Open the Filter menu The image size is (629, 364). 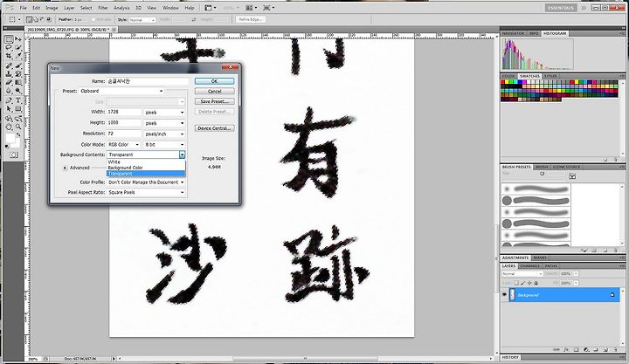(x=103, y=8)
